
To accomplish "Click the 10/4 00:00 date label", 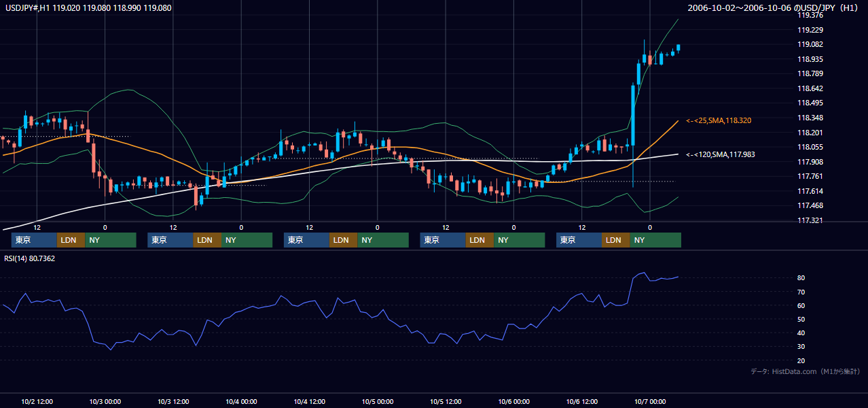I will (x=241, y=402).
